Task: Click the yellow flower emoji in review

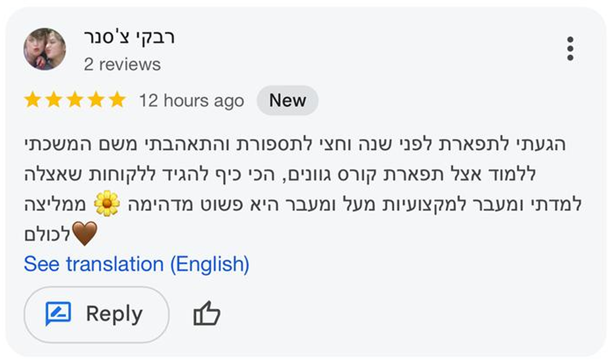Action: [107, 203]
